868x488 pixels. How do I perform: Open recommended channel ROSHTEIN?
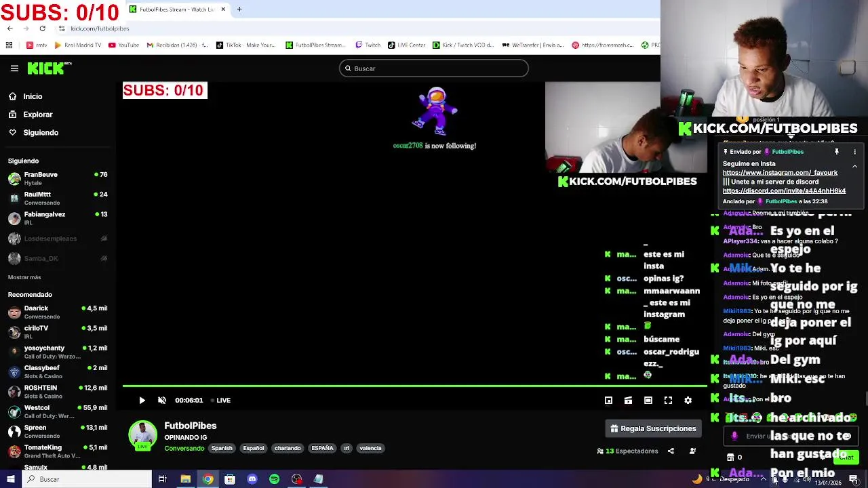point(58,391)
